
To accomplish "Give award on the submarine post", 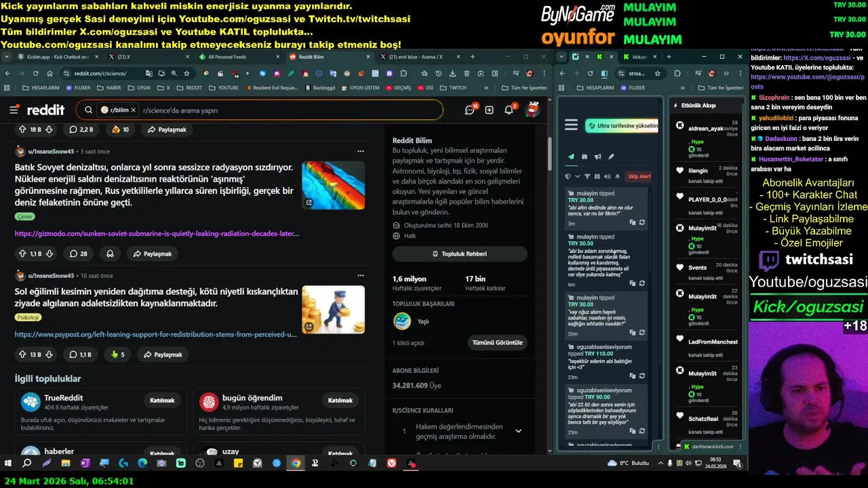I will 110,253.
